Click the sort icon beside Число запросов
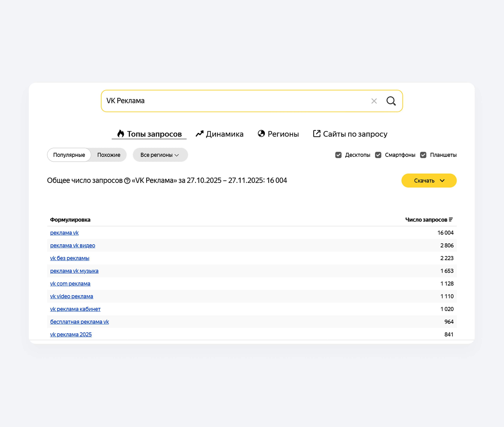Viewport: 504px width, 427px height. [451, 219]
